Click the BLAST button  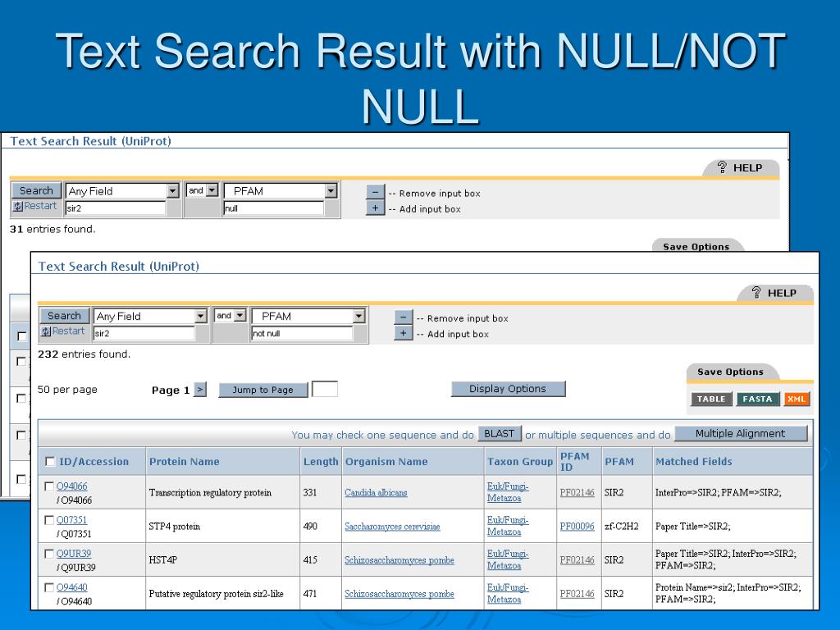click(500, 433)
